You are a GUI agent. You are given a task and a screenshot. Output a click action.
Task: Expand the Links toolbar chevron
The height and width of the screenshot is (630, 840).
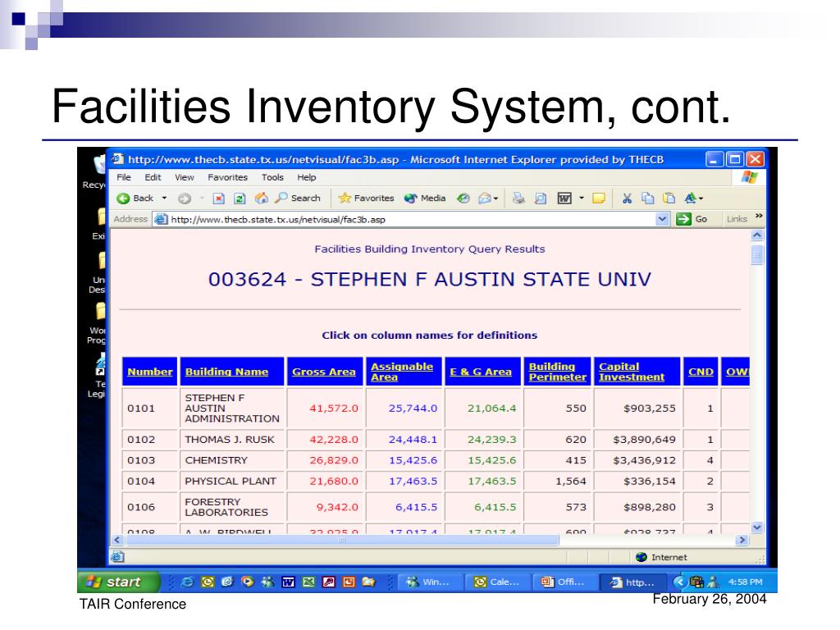tap(759, 217)
